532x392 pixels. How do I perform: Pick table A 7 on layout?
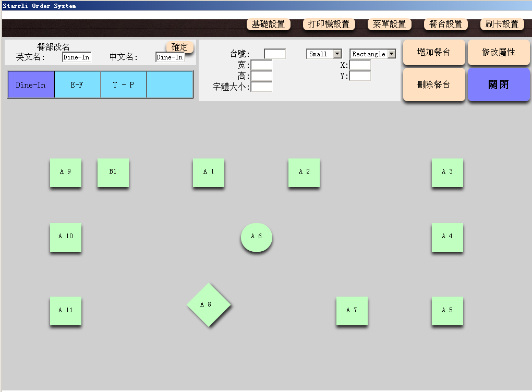click(x=352, y=311)
